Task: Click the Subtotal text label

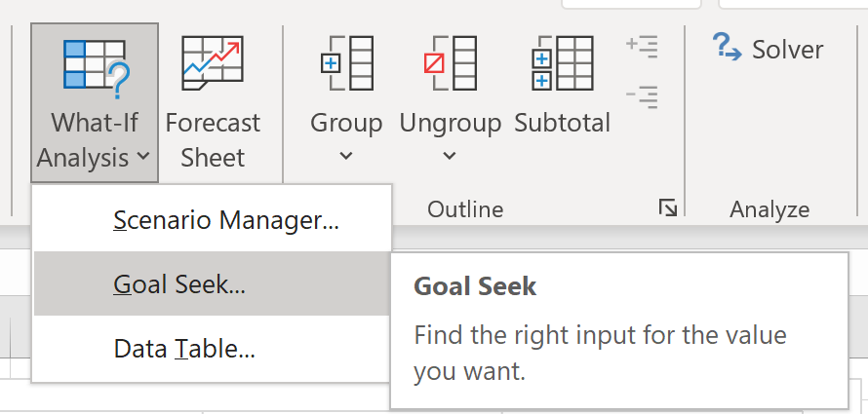Action: tap(562, 123)
